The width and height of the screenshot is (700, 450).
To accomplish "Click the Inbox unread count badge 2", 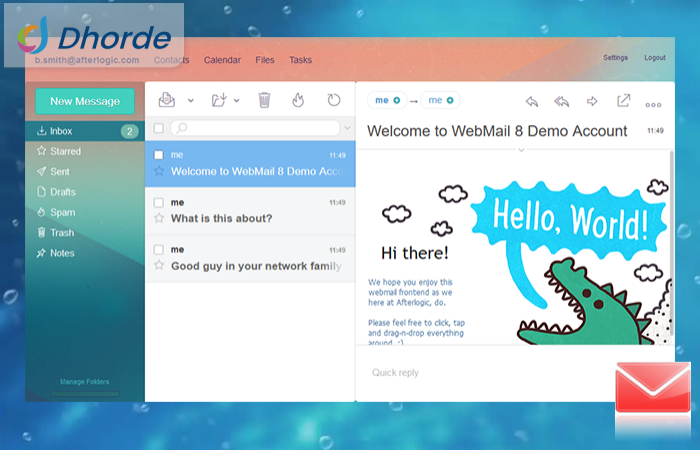I will click(x=129, y=131).
